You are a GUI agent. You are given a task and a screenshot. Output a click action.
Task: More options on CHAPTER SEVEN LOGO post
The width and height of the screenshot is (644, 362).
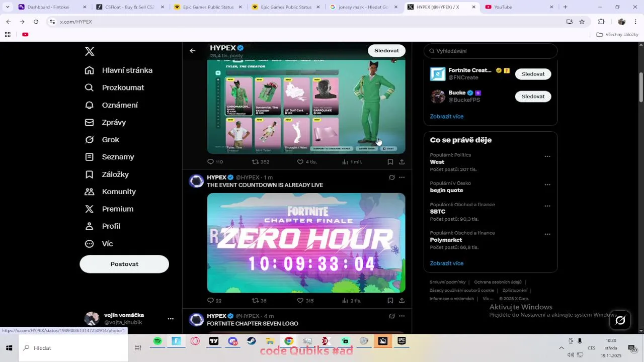tap(401, 316)
